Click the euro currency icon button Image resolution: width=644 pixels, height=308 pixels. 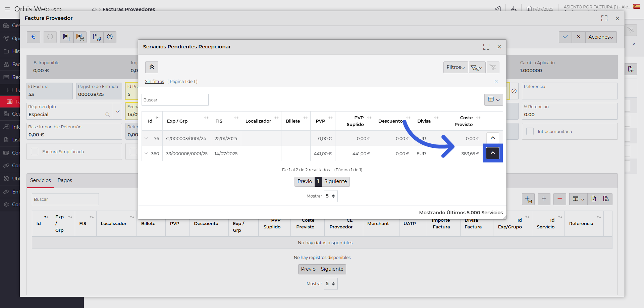click(34, 37)
